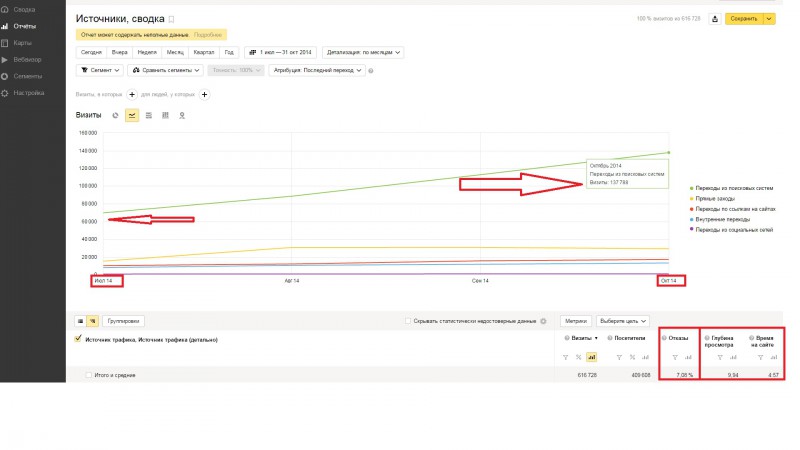Open the Сегмент dropdown
This screenshot has width=800, height=450.
click(100, 70)
